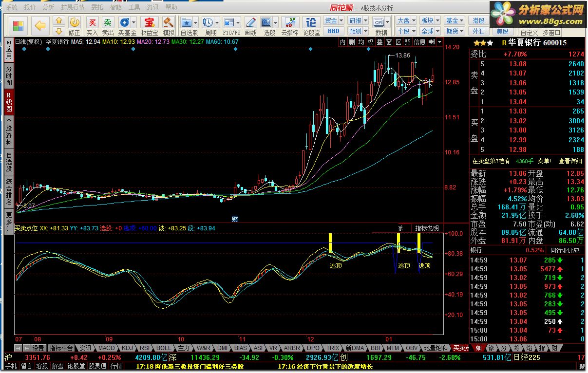
Task: Go back with the yellow left arrow
Action: 40,25
